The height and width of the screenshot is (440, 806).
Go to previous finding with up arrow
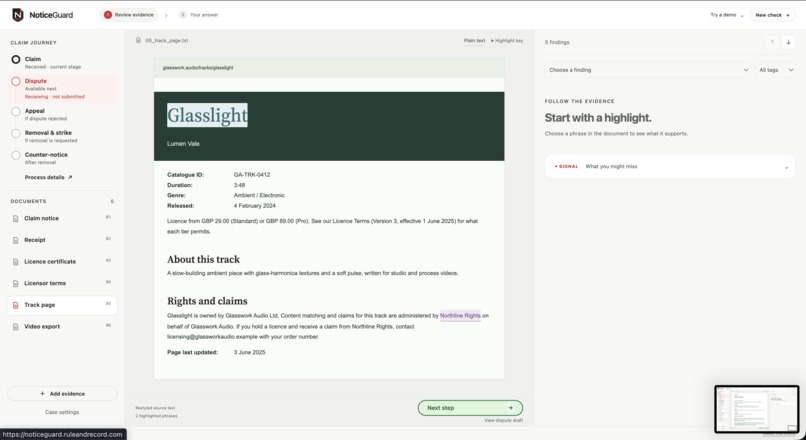(772, 42)
